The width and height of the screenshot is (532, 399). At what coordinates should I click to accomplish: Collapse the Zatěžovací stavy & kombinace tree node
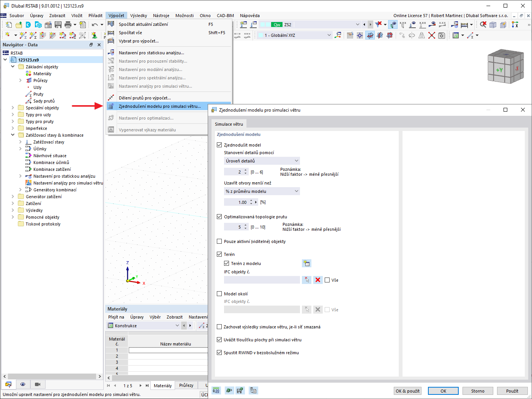point(13,135)
